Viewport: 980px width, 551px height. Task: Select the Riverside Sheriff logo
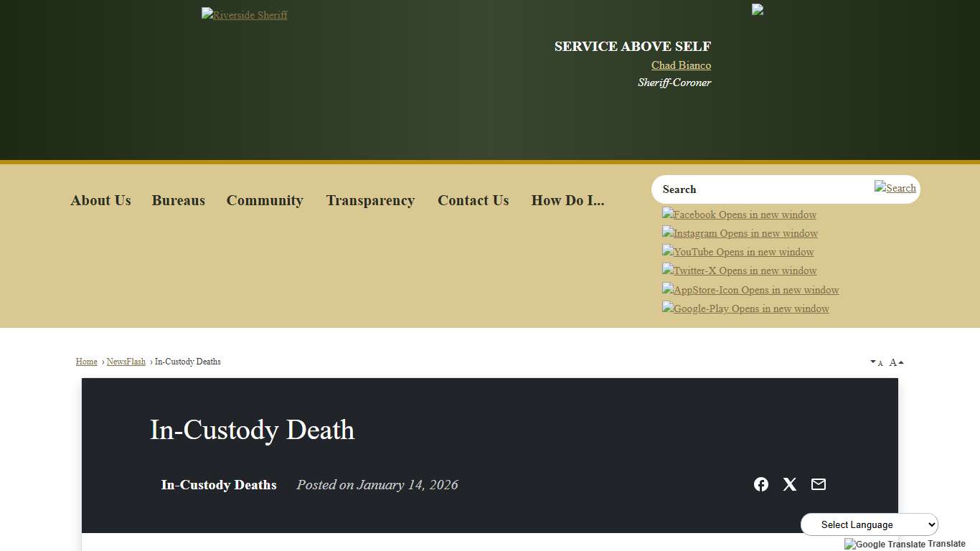click(244, 14)
